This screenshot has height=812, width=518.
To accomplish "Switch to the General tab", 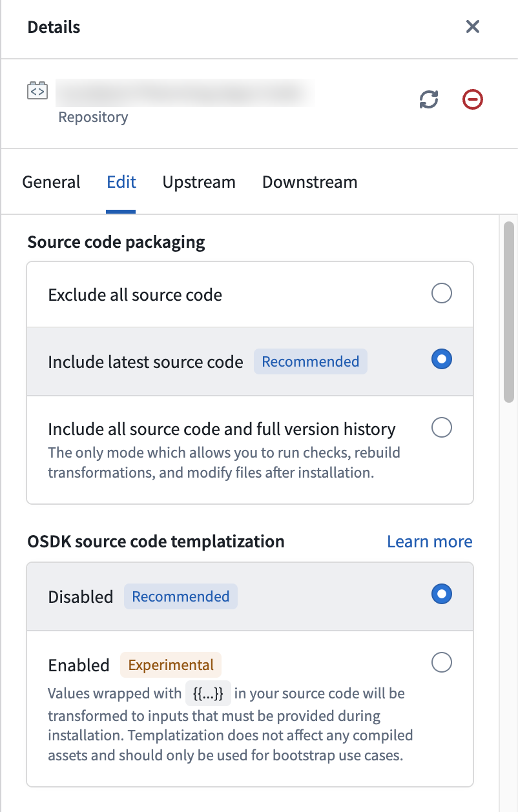I will click(x=51, y=182).
